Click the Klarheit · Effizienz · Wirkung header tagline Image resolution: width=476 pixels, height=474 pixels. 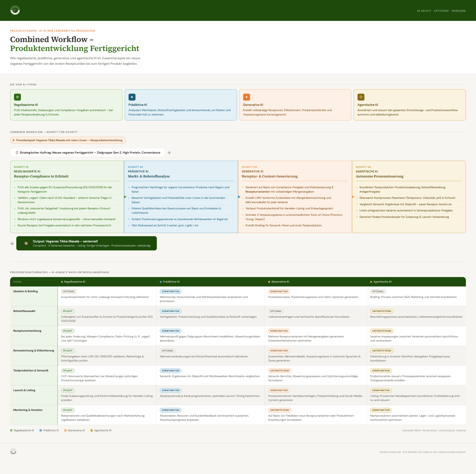(x=441, y=11)
